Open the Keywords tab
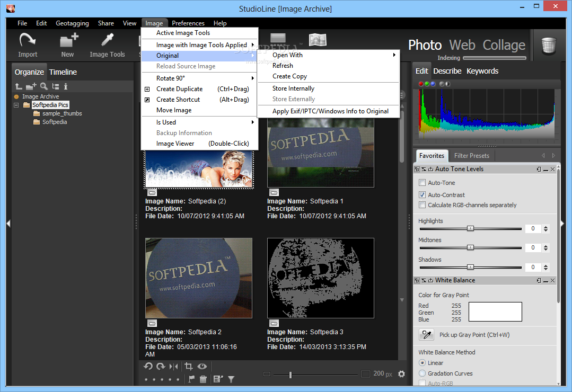 pyautogui.click(x=482, y=71)
